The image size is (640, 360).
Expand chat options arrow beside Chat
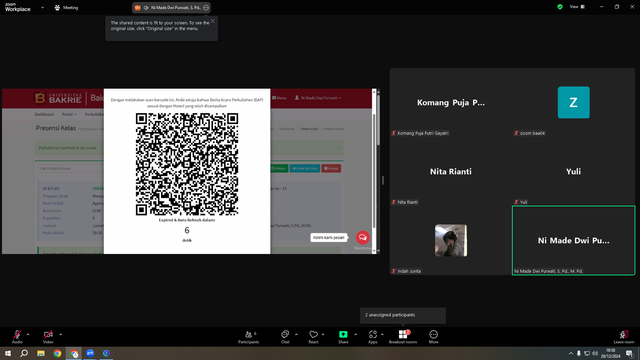(296, 334)
